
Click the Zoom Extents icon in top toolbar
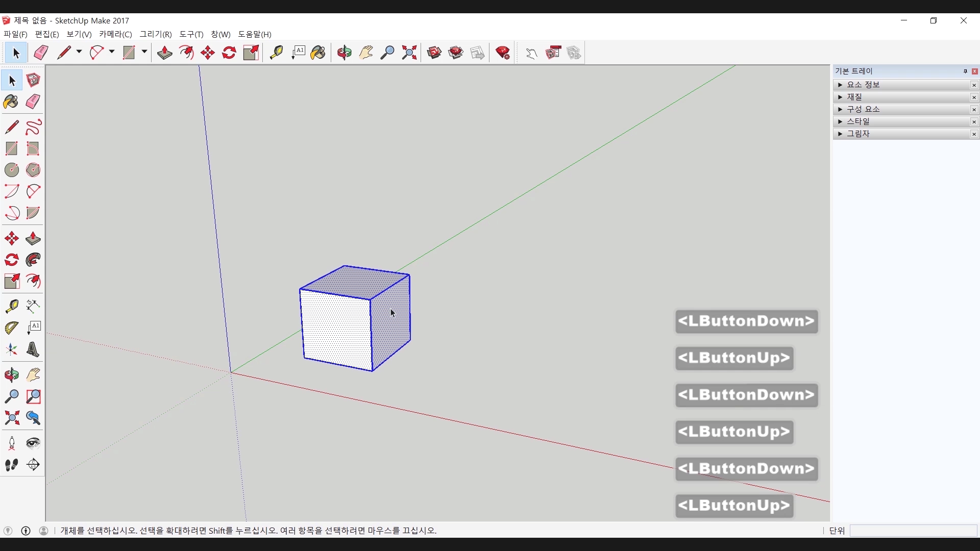[x=409, y=53]
